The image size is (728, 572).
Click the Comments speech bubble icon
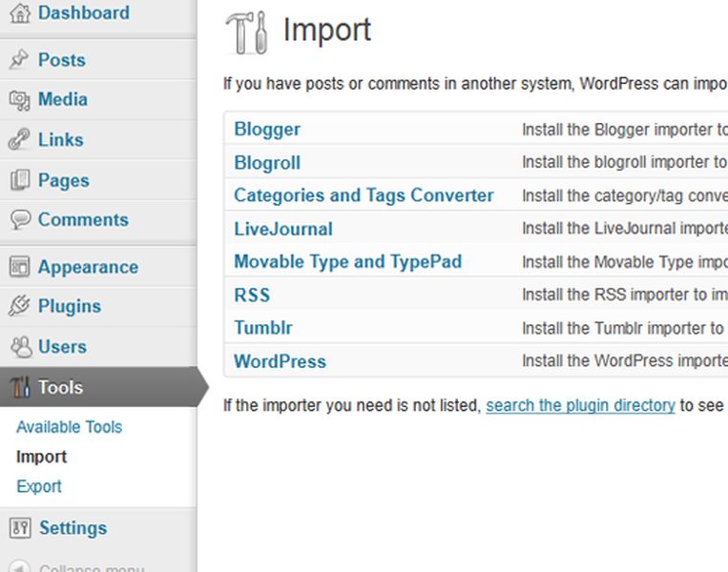click(20, 219)
